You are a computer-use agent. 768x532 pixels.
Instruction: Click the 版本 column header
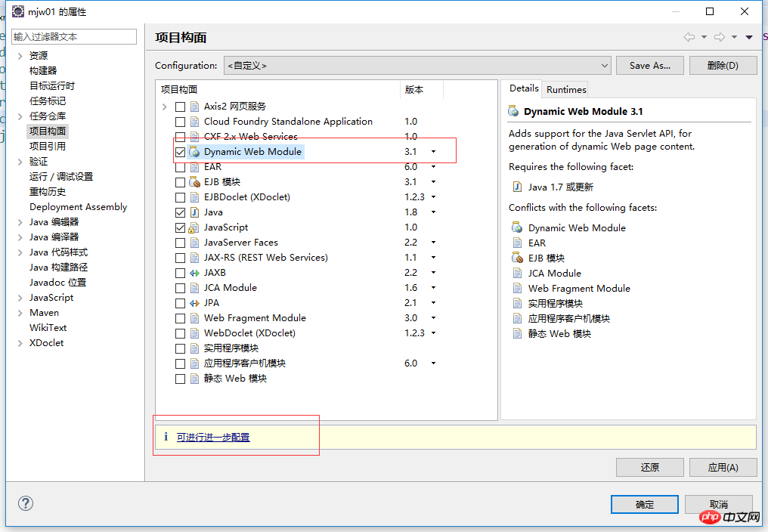422,90
